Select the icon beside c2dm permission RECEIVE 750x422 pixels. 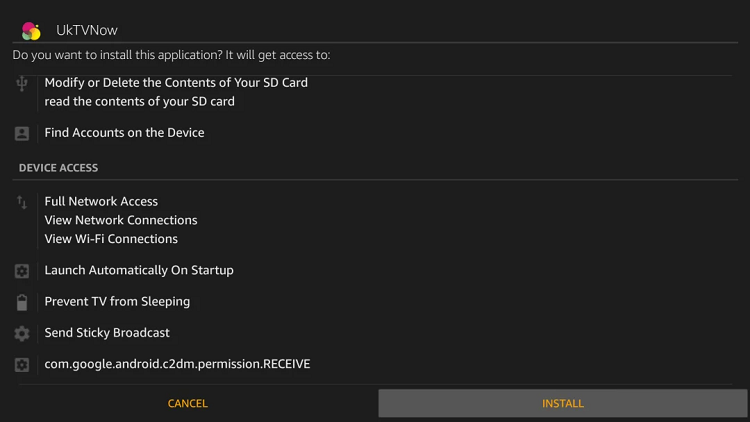tap(22, 365)
